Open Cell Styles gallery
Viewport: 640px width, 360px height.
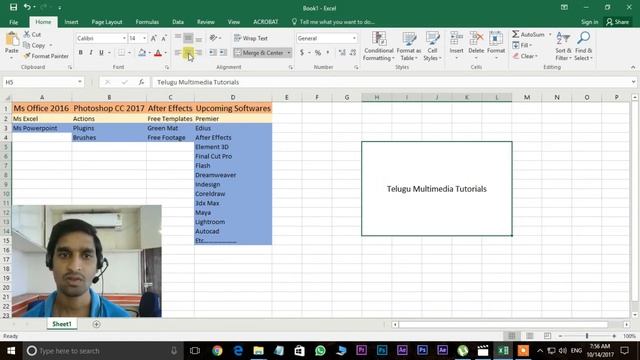(432, 46)
